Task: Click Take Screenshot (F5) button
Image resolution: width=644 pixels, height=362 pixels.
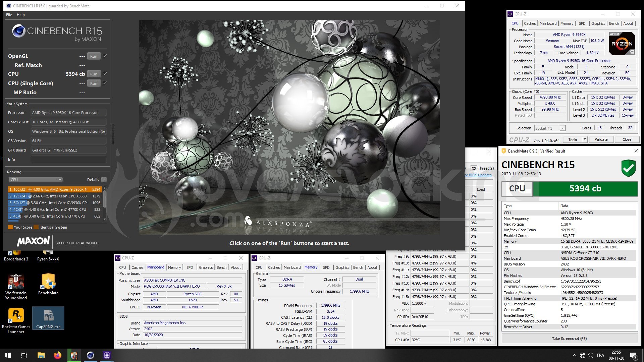Action: pyautogui.click(x=570, y=339)
